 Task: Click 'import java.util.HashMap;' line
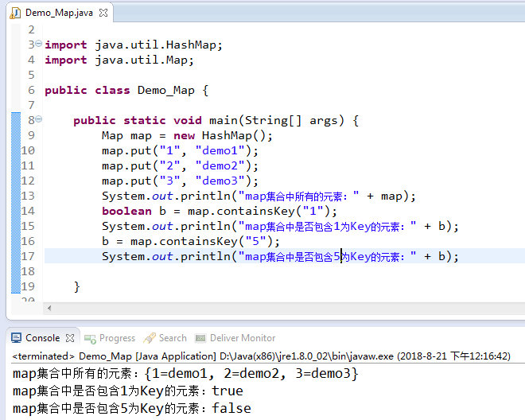[134, 45]
